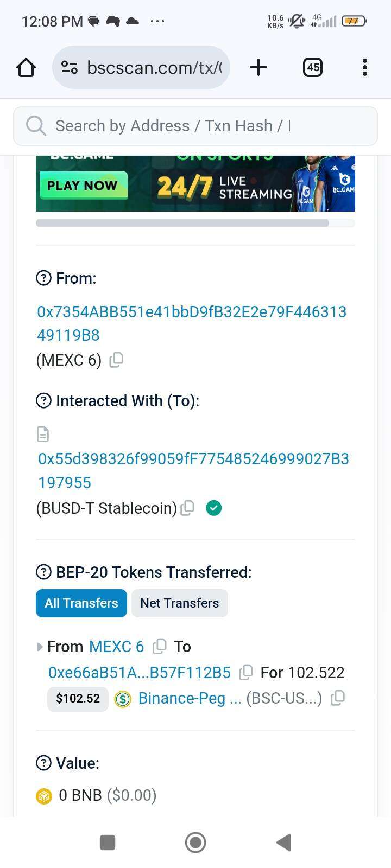The height and width of the screenshot is (868, 391).
Task: Tap site settings icon in address bar
Action: [x=70, y=67]
